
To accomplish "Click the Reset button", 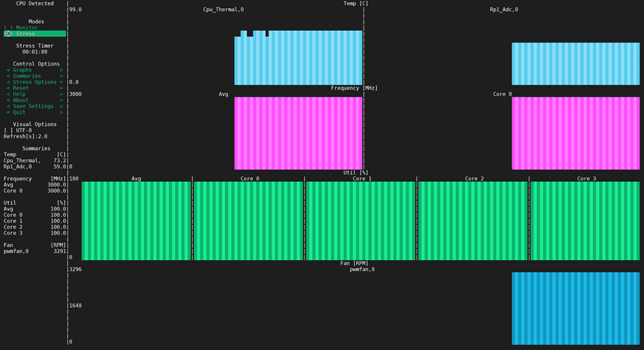I will click(35, 88).
